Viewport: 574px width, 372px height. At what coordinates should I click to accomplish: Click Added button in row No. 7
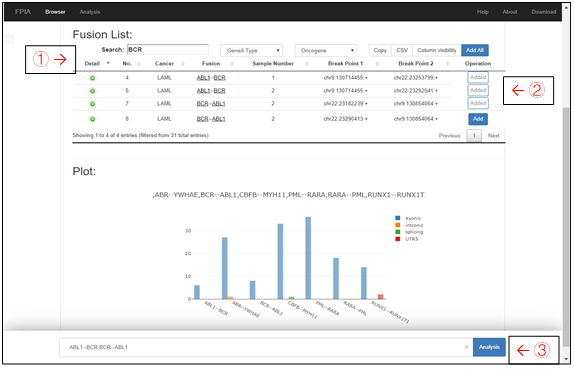478,103
